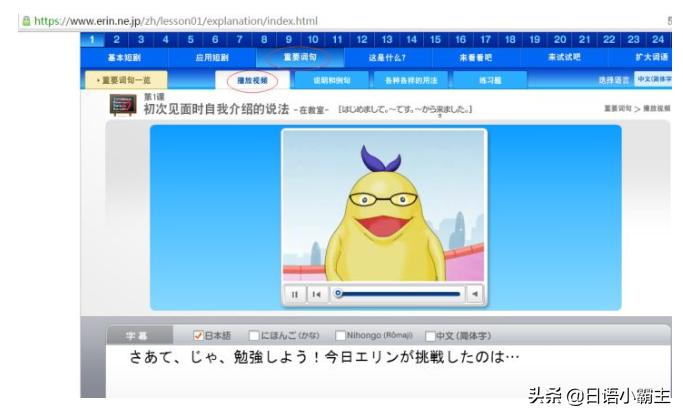The height and width of the screenshot is (417, 683).
Task: Go to lesson 21
Action: pos(584,40)
